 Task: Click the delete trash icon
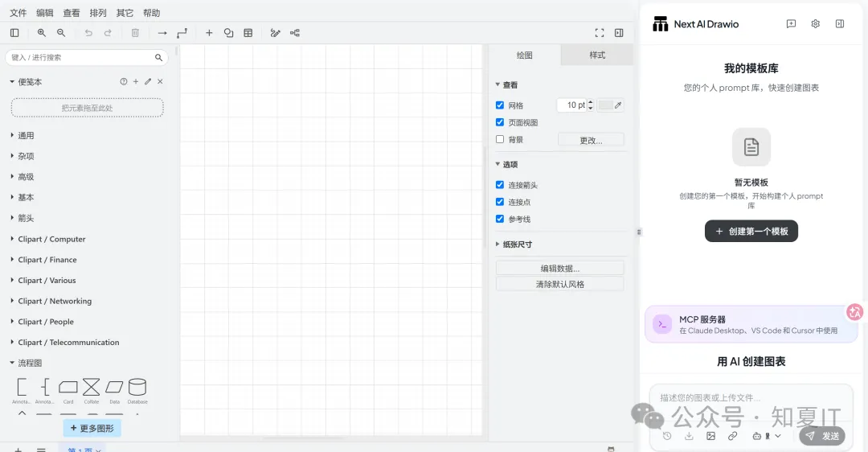(135, 33)
